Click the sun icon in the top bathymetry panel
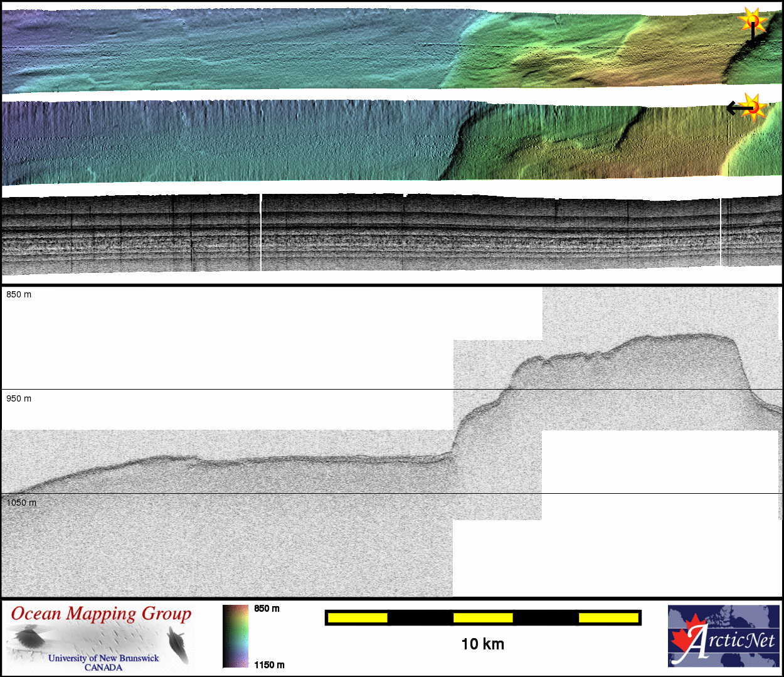 752,21
